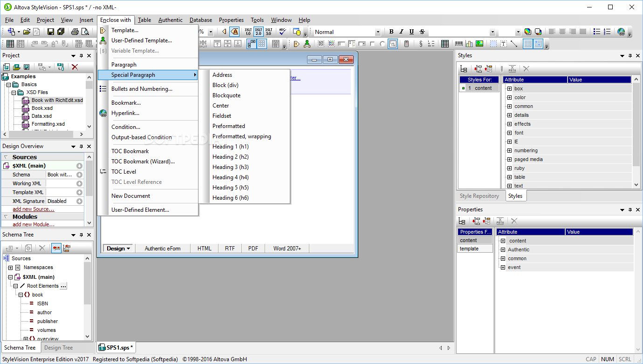Toggle the red sync arrow in Schema Tree toolbar
Image resolution: width=643 pixels, height=364 pixels.
tap(56, 248)
